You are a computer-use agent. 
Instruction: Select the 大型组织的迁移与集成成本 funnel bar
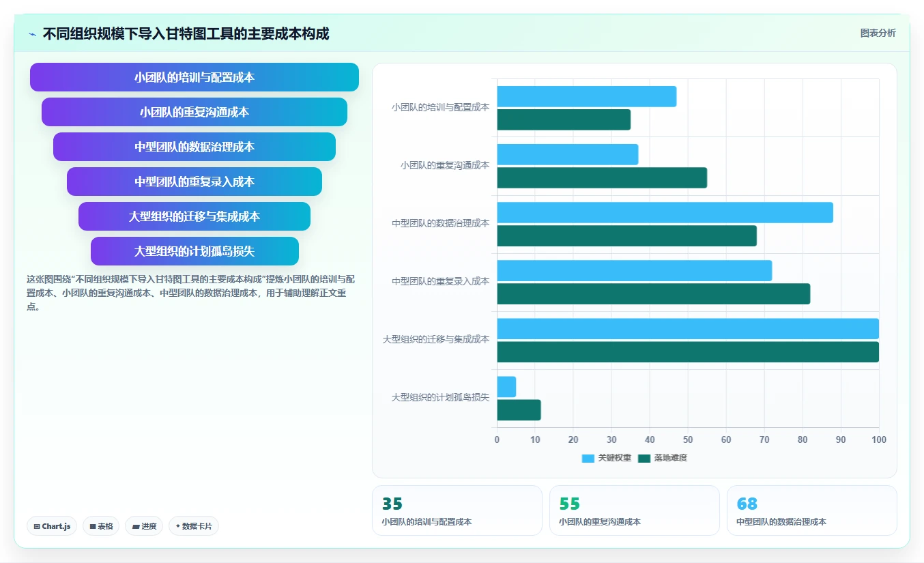pyautogui.click(x=194, y=216)
